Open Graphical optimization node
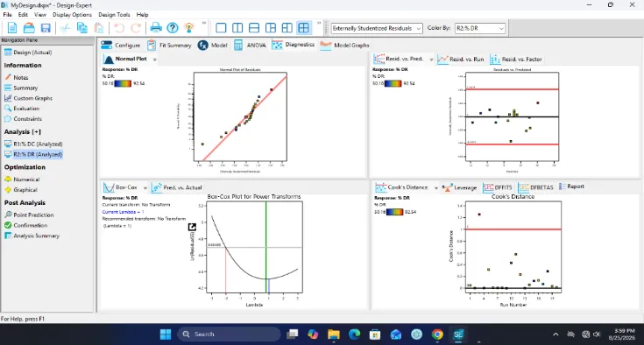This screenshot has height=345, width=644. pyautogui.click(x=21, y=189)
